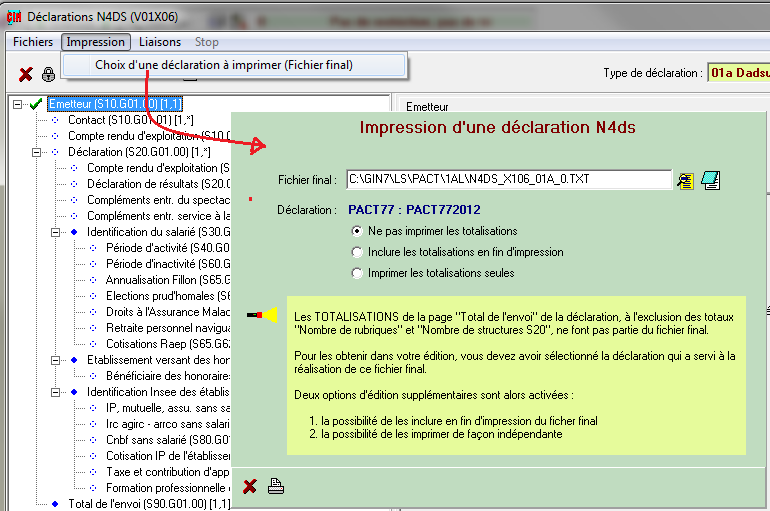Select Taxe et contribution d'apprentissage item
The width and height of the screenshot is (770, 511).
click(168, 472)
